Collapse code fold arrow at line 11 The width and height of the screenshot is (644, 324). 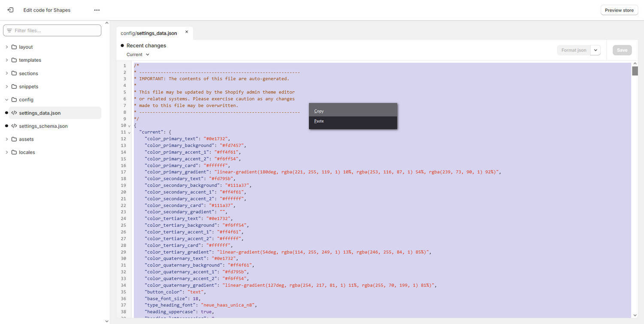point(129,133)
